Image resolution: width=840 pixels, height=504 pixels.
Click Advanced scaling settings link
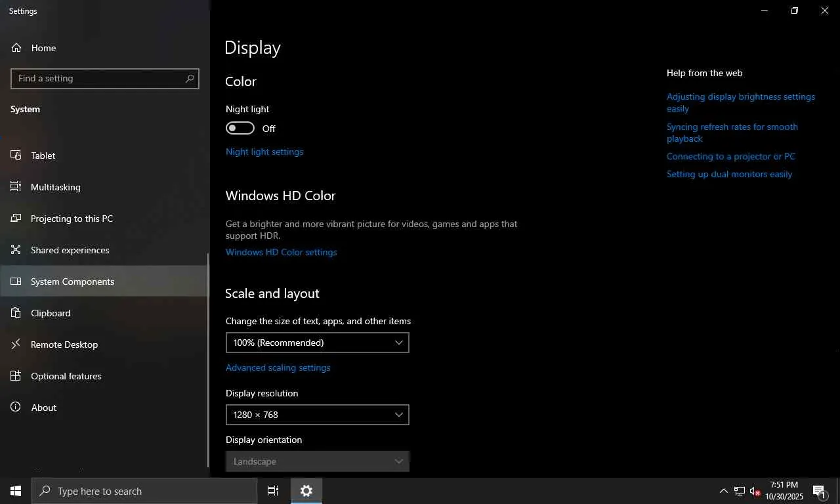[x=278, y=367]
